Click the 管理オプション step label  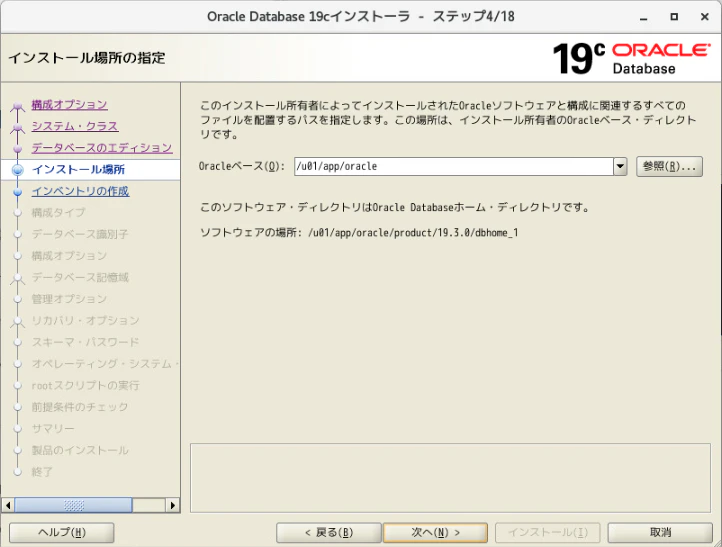click(69, 299)
